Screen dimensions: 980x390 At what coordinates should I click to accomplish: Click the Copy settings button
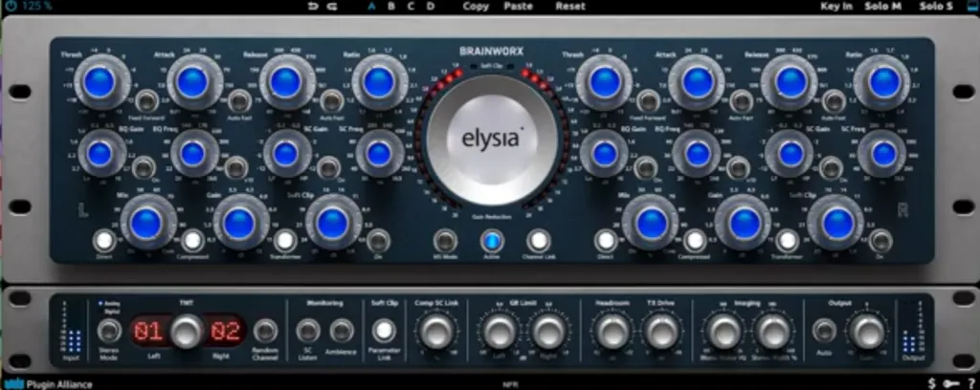pyautogui.click(x=476, y=7)
